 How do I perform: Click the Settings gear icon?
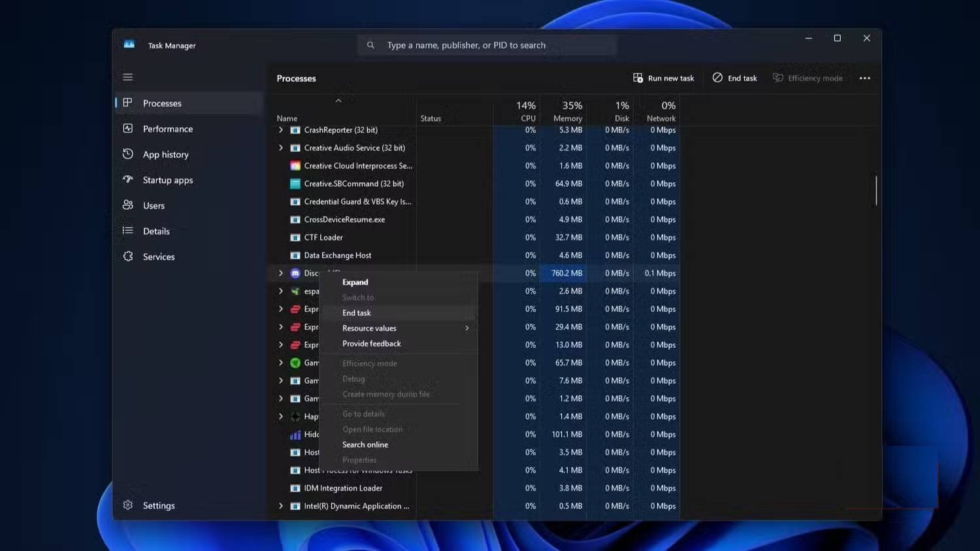(x=128, y=505)
